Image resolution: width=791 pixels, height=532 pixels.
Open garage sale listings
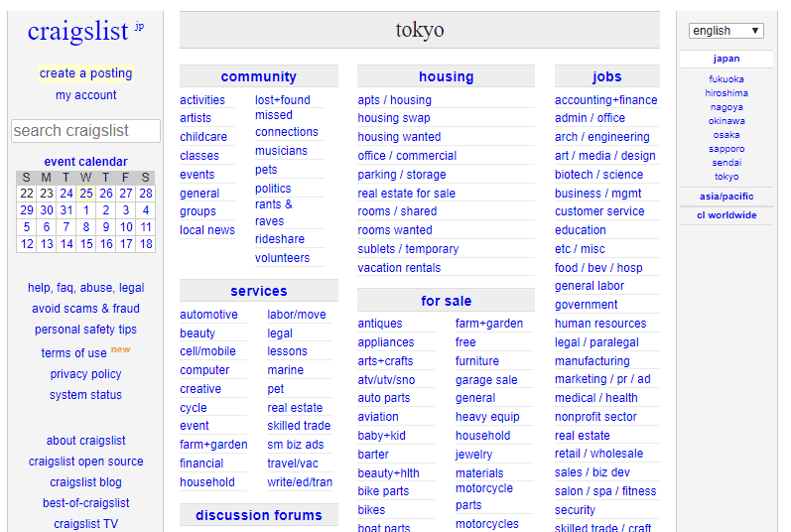tap(486, 380)
